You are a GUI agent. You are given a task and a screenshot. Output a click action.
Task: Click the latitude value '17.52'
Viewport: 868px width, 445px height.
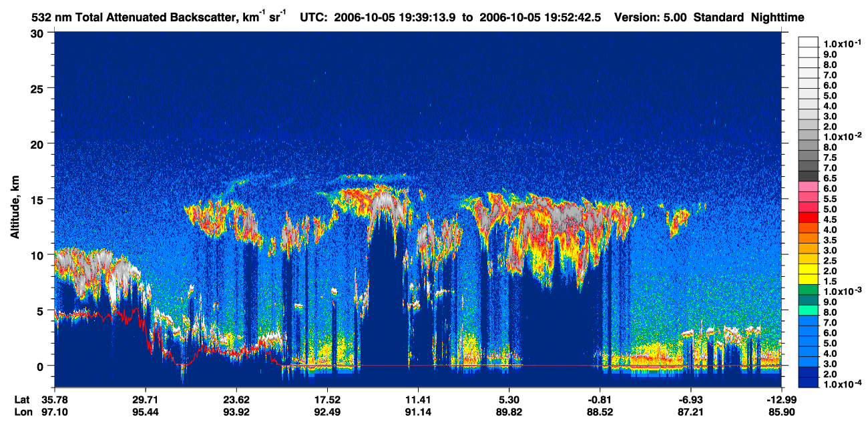coord(327,400)
